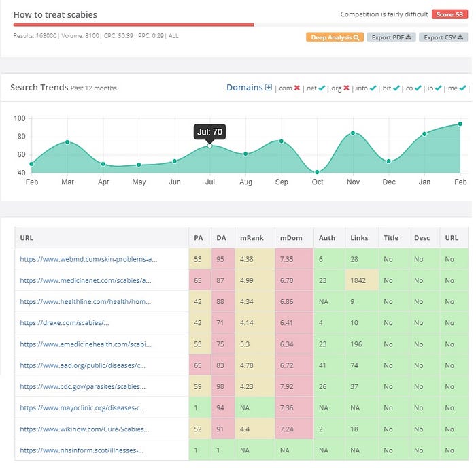Open the emedicinehealth.com link
The height and width of the screenshot is (468, 476).
point(86,344)
